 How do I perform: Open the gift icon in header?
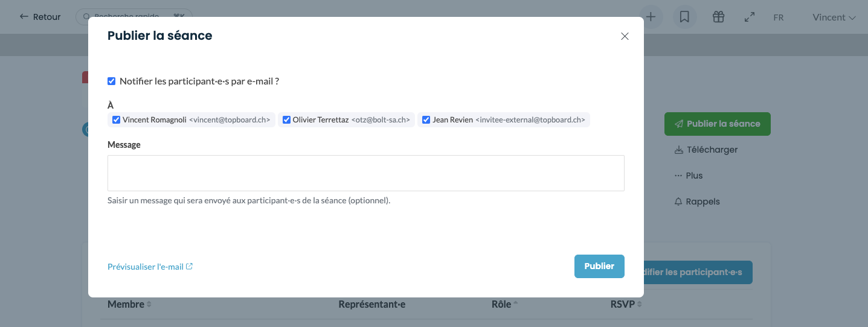tap(718, 17)
